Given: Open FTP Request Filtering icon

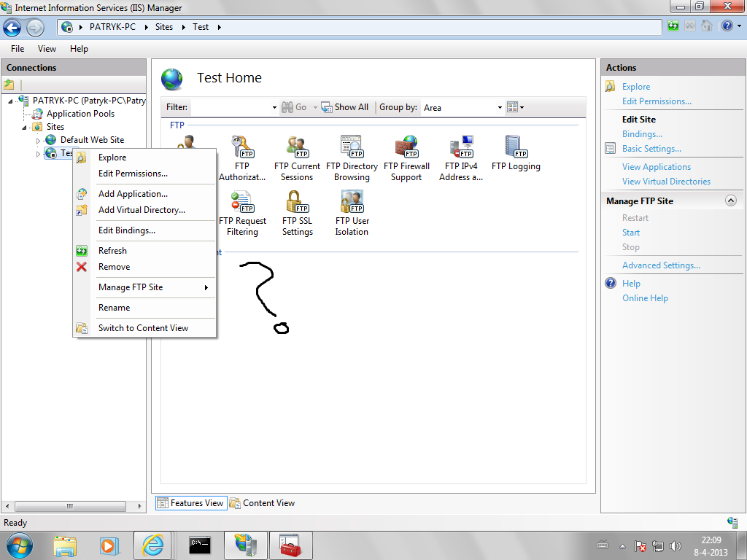Looking at the screenshot, I should 242,213.
